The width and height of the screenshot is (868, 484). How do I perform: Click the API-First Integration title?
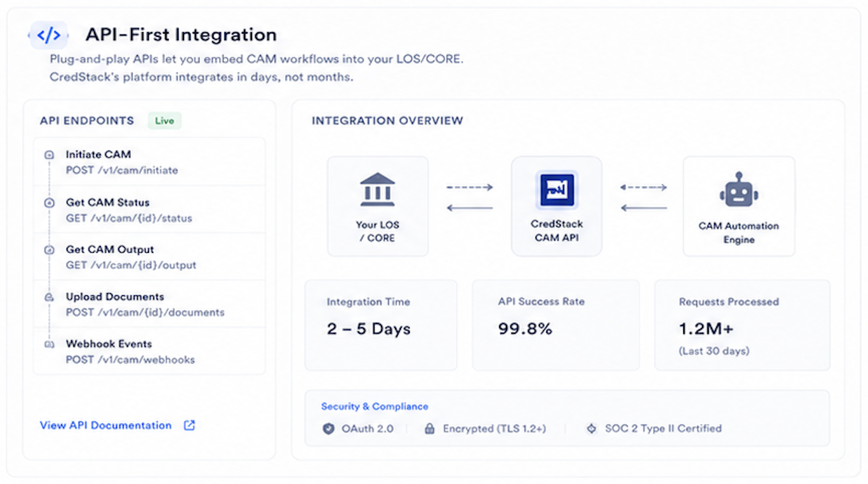coord(181,35)
